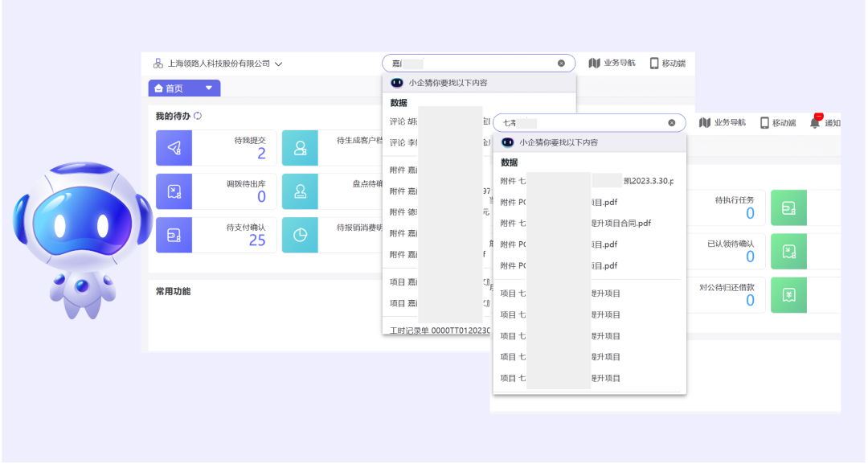Refresh the 我的待办 list via circular icon

coord(198,116)
